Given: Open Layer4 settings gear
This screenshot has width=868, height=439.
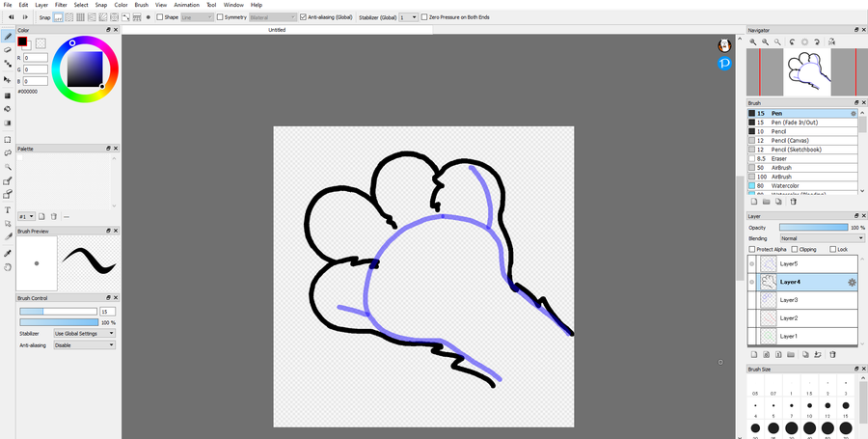Looking at the screenshot, I should 852,283.
